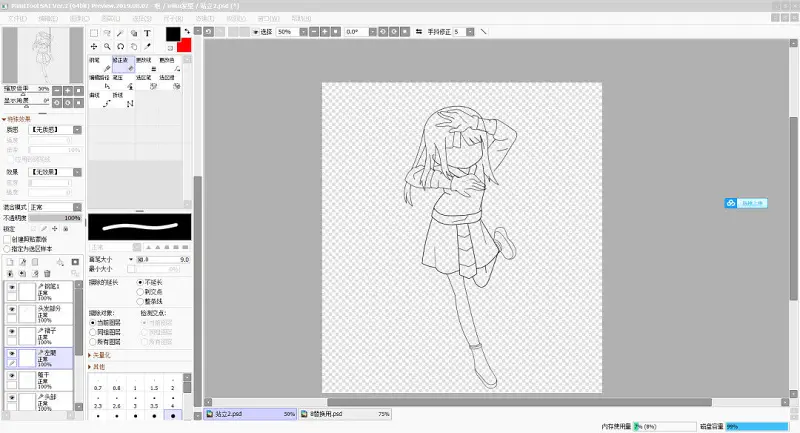Select the lasso selection tool
800x433 pixels.
point(107,33)
